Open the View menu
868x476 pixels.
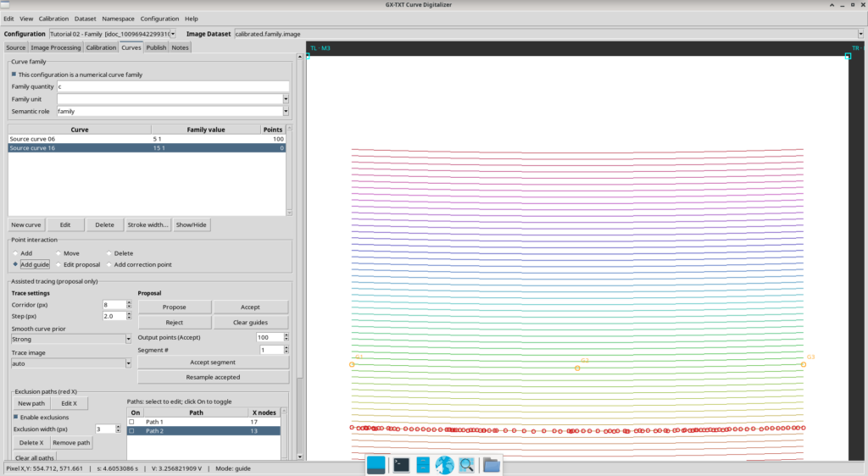[26, 19]
